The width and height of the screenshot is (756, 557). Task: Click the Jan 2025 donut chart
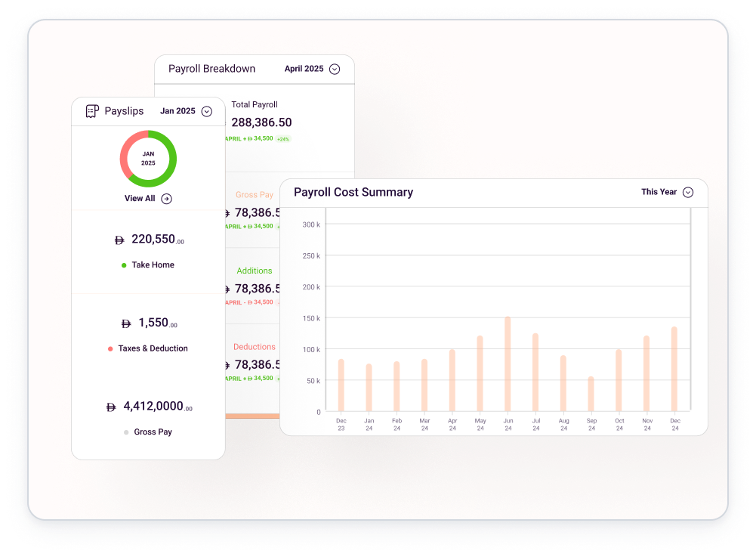coord(148,159)
